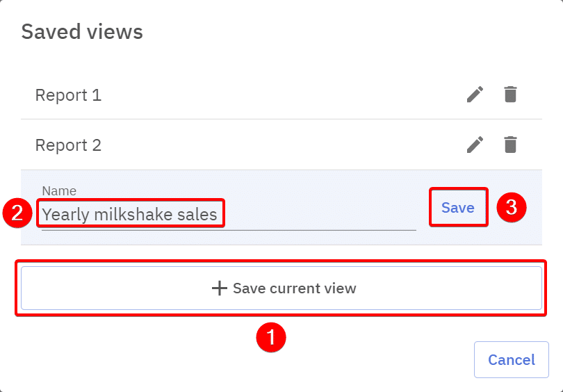The image size is (563, 392).
Task: Click the trash icon for Report 2
Action: (510, 145)
